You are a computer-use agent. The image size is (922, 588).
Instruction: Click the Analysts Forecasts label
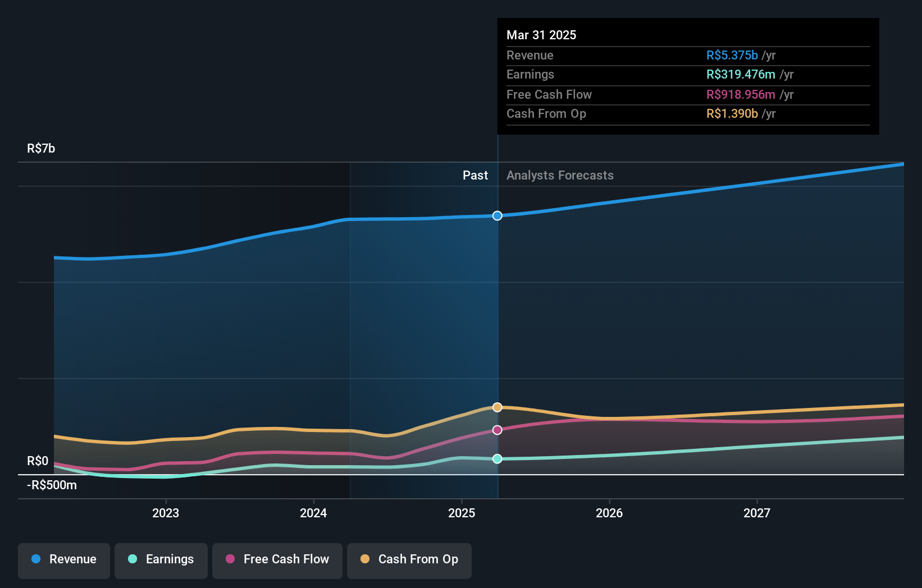(x=560, y=175)
